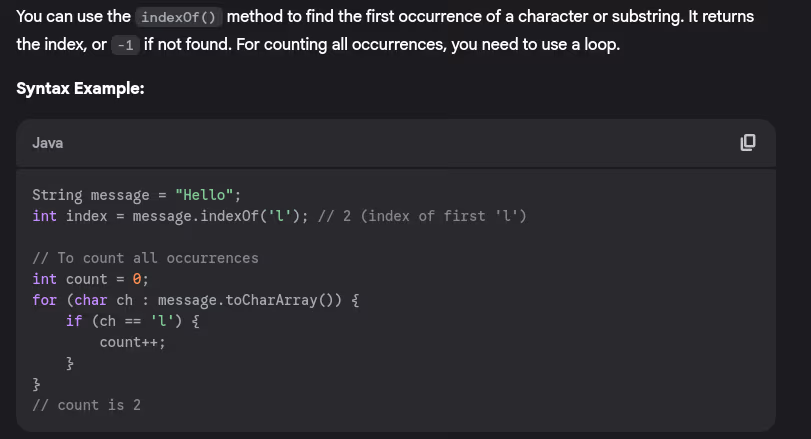This screenshot has width=811, height=439.
Task: Click the index of first 'l' comment
Action: point(428,216)
